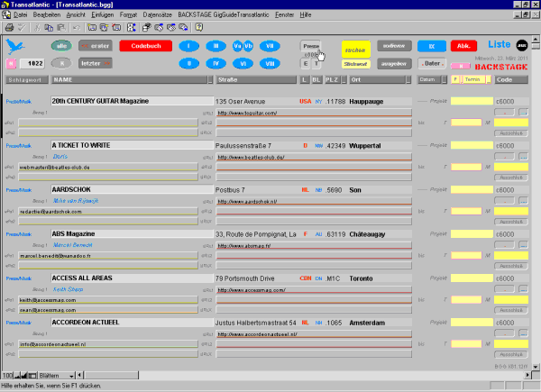The height and width of the screenshot is (392, 541).
Task: Open the Datei menu
Action: (21, 14)
